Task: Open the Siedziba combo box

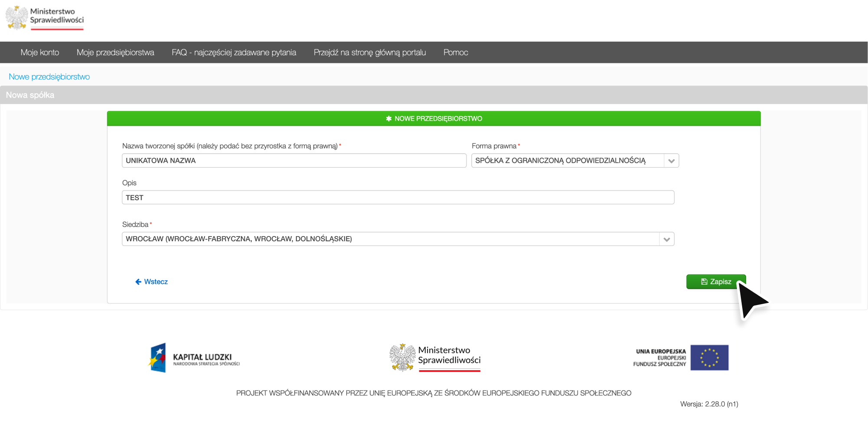Action: pyautogui.click(x=398, y=239)
